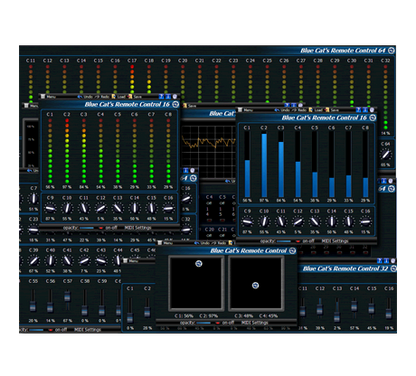Viewport: 416px width, 376px height.
Task: Click Save icon in LED-meter Remote Control 16 toolbar
Action: (130, 97)
